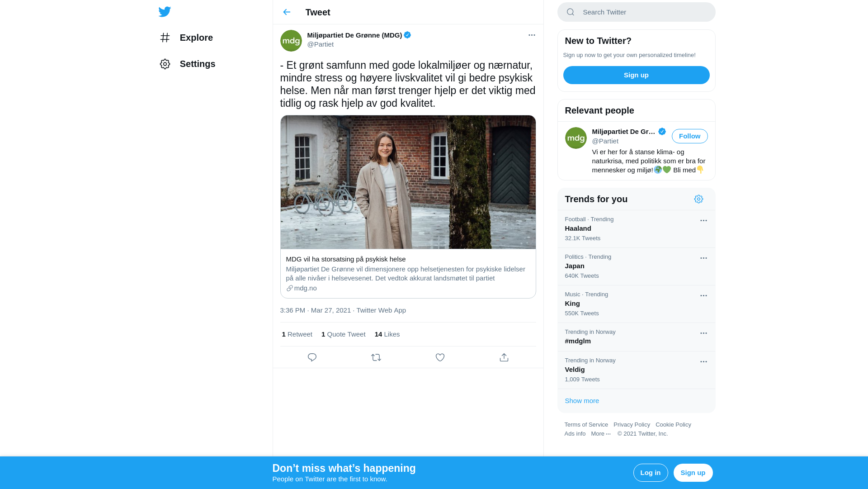Open more options for Haaland trend
Viewport: 868px width, 489px height.
703,221
